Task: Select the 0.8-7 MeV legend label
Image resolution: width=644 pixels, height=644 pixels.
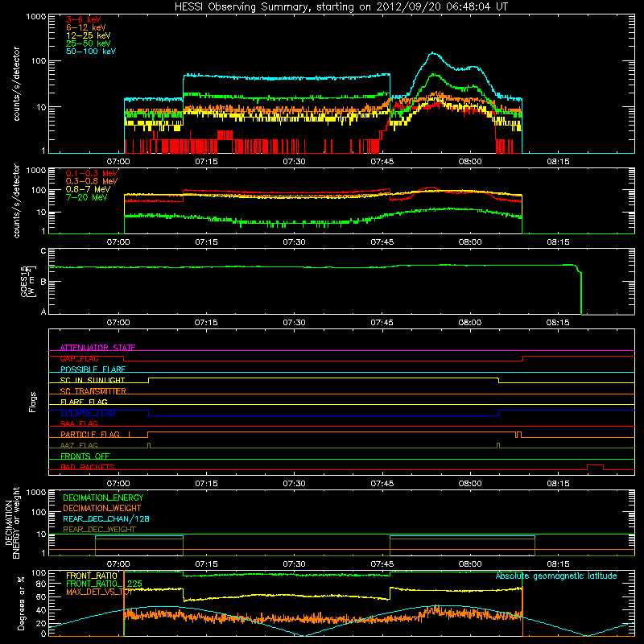Action: click(x=88, y=189)
